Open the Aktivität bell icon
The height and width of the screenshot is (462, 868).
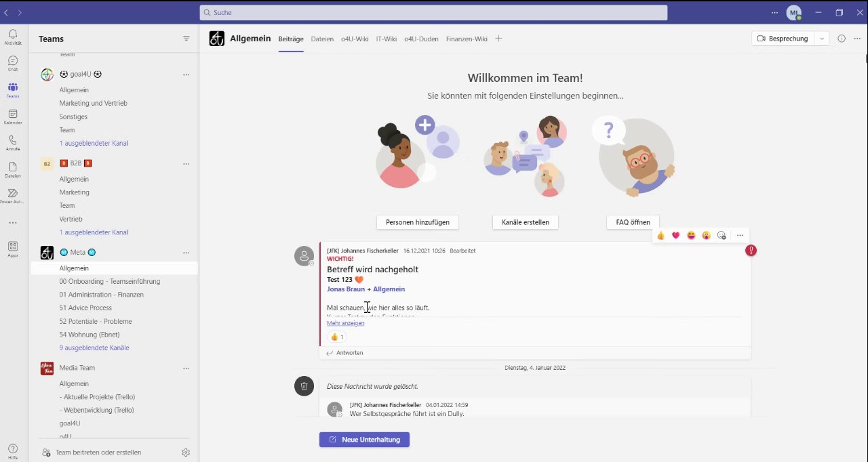13,37
